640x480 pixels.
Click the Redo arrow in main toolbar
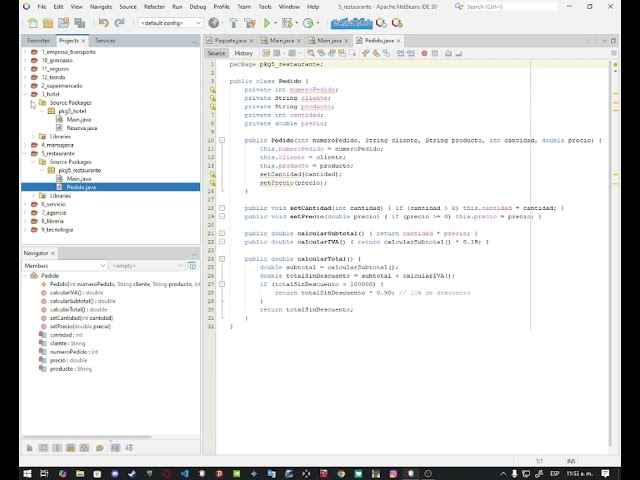(x=119, y=23)
